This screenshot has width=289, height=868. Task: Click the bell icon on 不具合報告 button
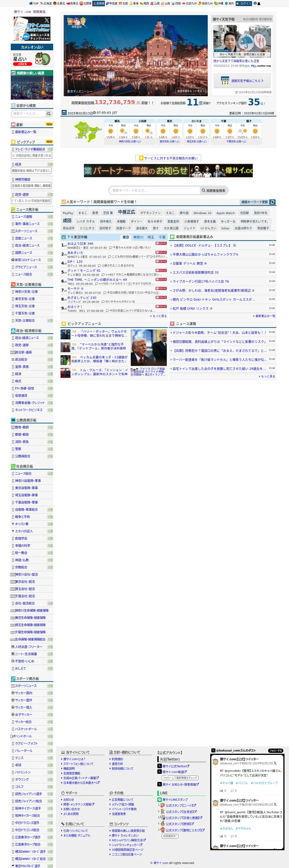coord(141,158)
